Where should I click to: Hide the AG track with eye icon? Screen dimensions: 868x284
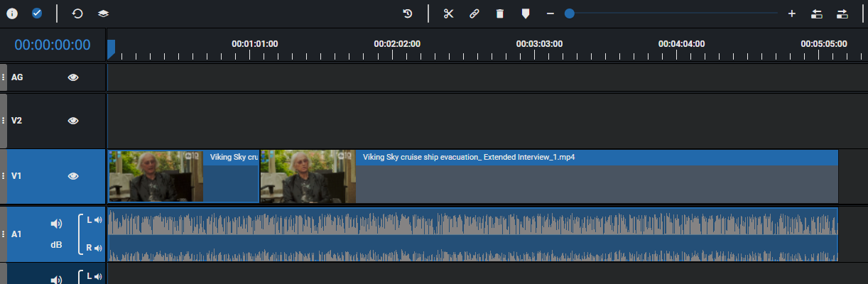(x=73, y=77)
